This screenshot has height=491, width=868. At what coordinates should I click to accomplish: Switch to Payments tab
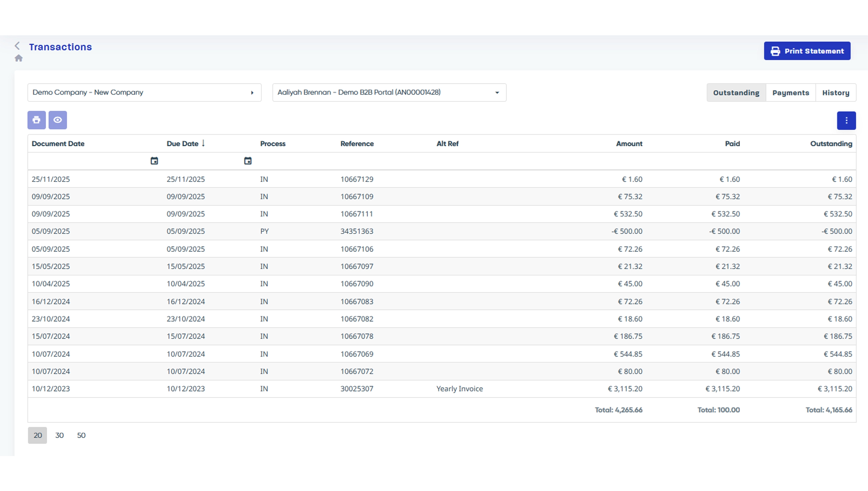(790, 93)
